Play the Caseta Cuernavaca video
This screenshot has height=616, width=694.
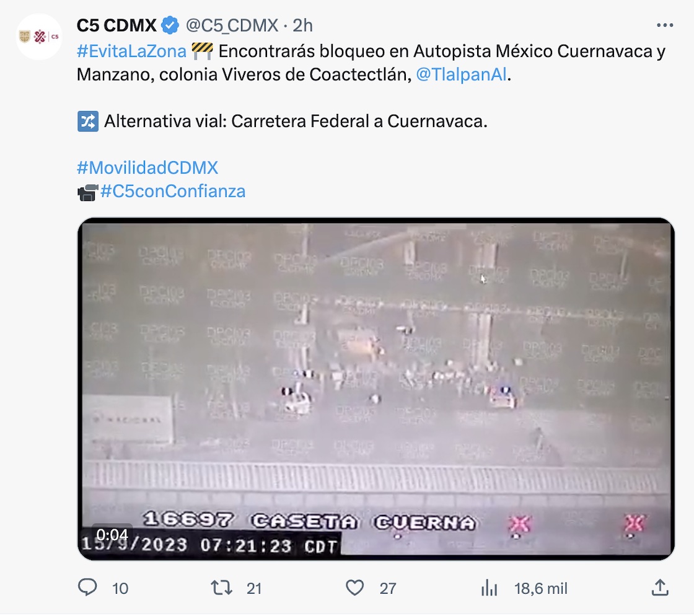[376, 389]
